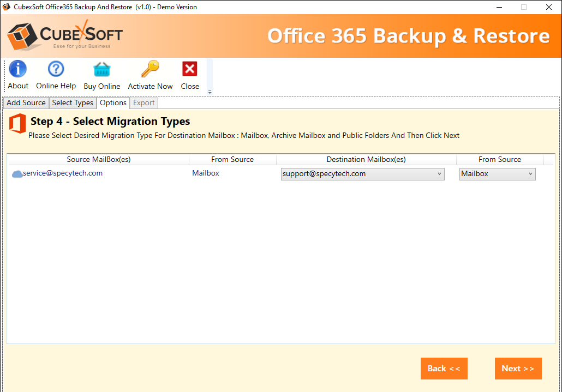Click the CubexSoft logo in the banner
562x392 pixels.
65,36
